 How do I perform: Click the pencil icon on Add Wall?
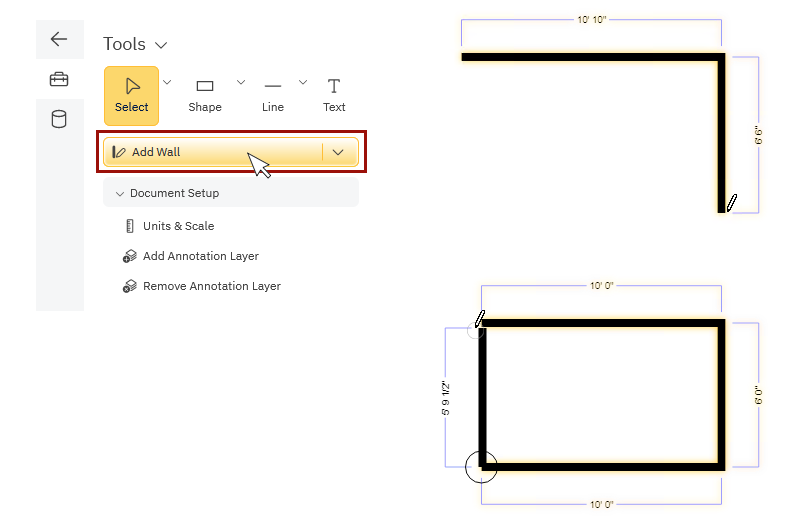click(119, 152)
